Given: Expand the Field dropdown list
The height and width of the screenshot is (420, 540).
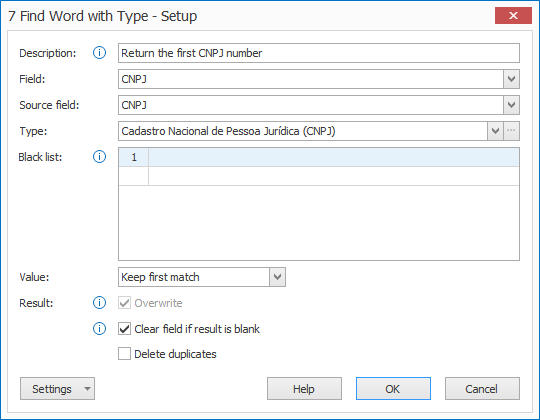Looking at the screenshot, I should [x=511, y=79].
